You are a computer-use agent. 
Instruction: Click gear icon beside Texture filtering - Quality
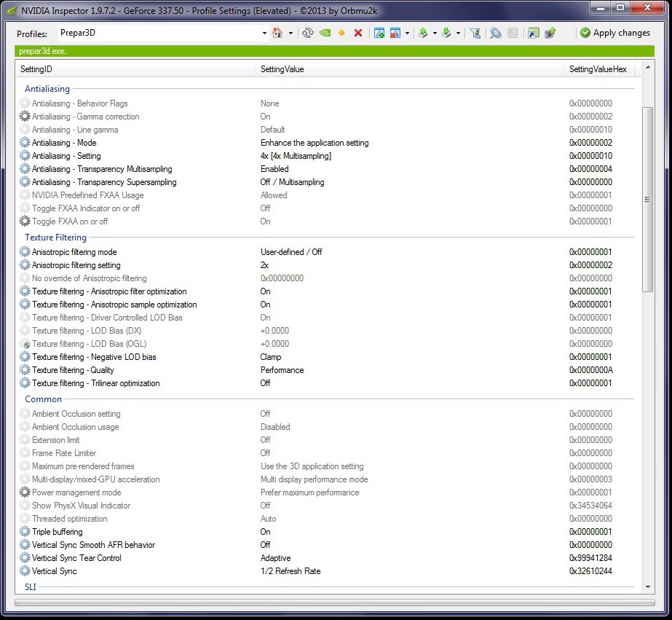(x=25, y=369)
